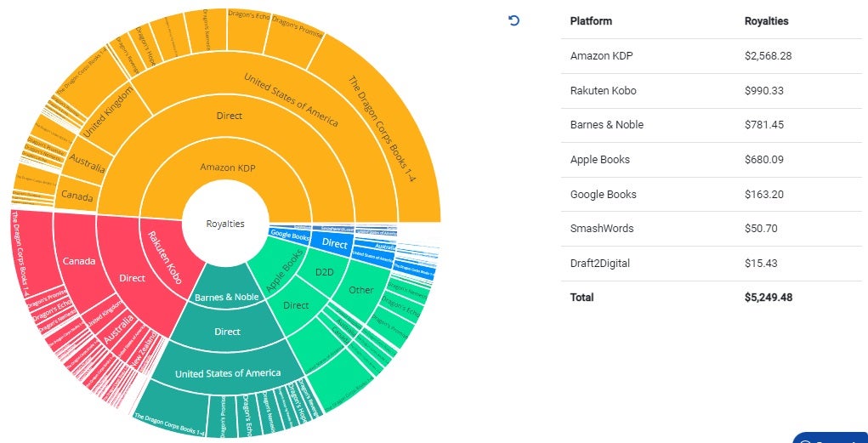The width and height of the screenshot is (868, 443).
Task: Click the green D2D segment
Action: coord(325,271)
